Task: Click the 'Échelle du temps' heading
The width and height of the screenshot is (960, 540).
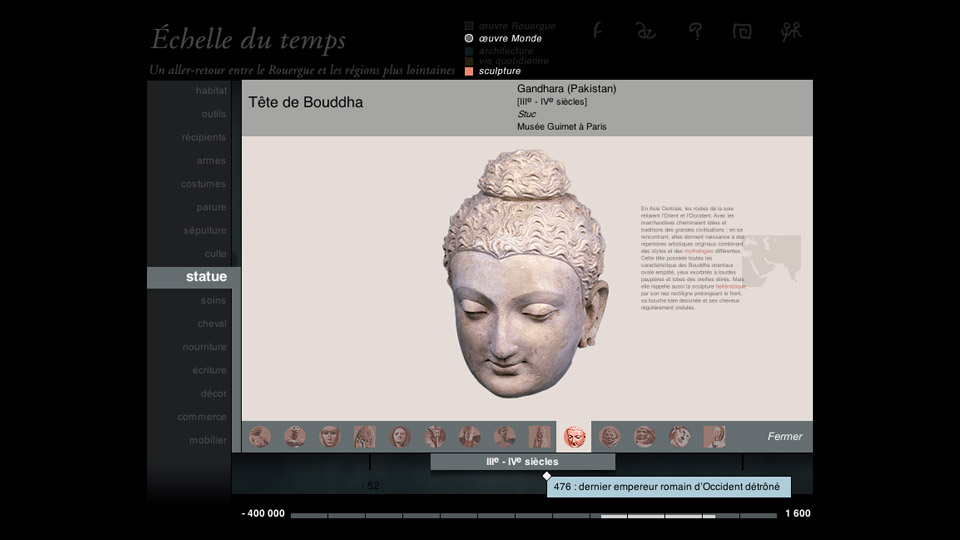Action: (x=249, y=39)
